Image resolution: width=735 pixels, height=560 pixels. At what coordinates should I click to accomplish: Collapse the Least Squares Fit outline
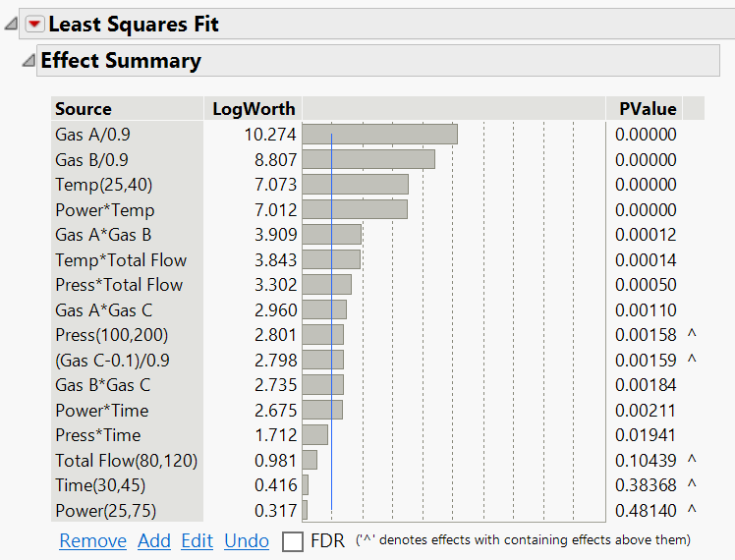[x=11, y=25]
